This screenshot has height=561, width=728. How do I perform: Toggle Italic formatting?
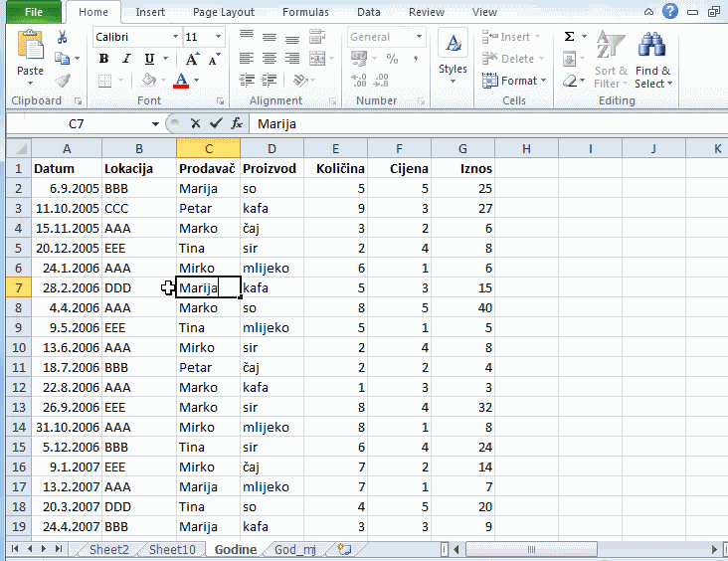pos(125,59)
